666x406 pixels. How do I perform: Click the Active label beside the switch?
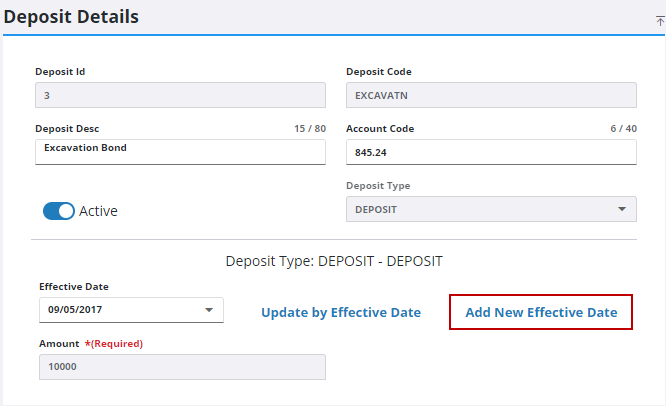coord(98,211)
